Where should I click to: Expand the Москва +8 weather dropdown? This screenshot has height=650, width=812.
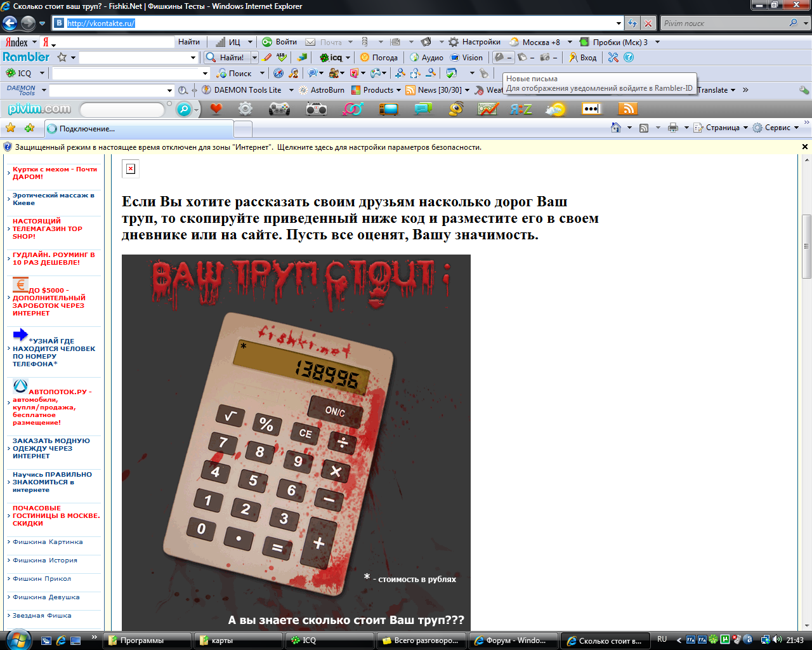[x=570, y=42]
